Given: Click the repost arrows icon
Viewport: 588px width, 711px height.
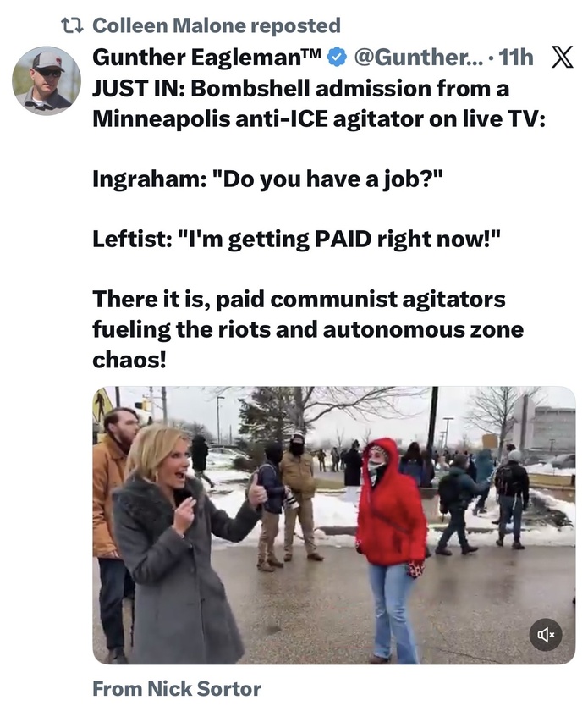Looking at the screenshot, I should tap(72, 26).
